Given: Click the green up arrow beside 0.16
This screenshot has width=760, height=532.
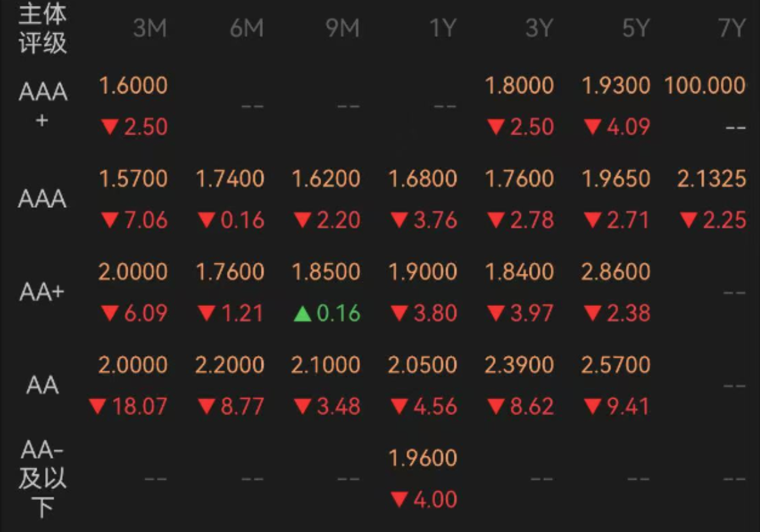Looking at the screenshot, I should coord(302,314).
